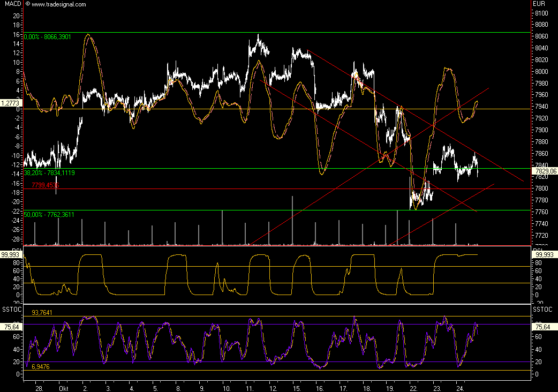
Task: Click the EUR currency label at top right
Action: coord(538,4)
